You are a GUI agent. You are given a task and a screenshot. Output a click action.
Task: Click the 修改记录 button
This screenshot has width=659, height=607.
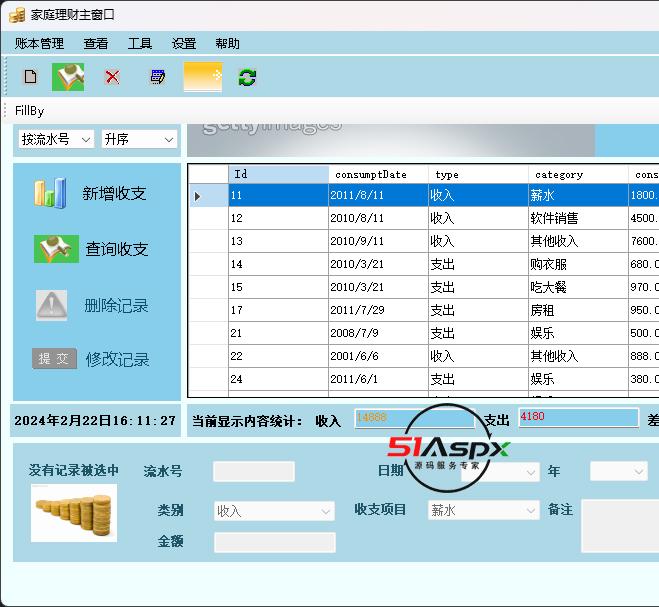(117, 359)
